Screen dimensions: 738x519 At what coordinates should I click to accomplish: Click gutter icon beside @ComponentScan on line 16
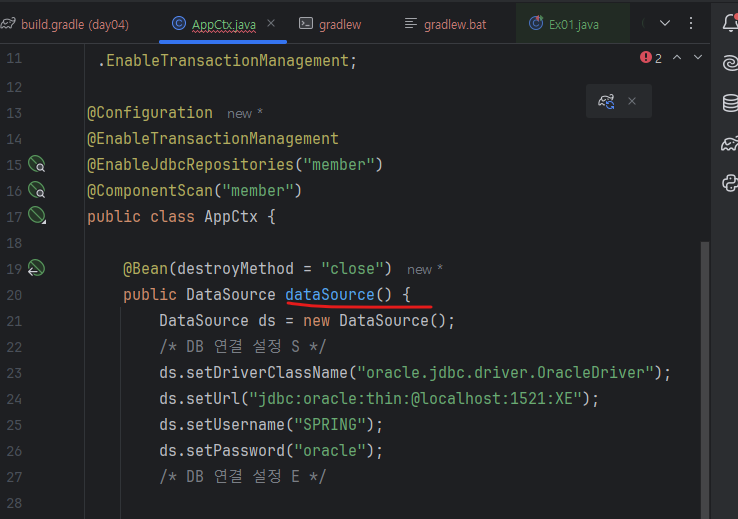[x=37, y=190]
